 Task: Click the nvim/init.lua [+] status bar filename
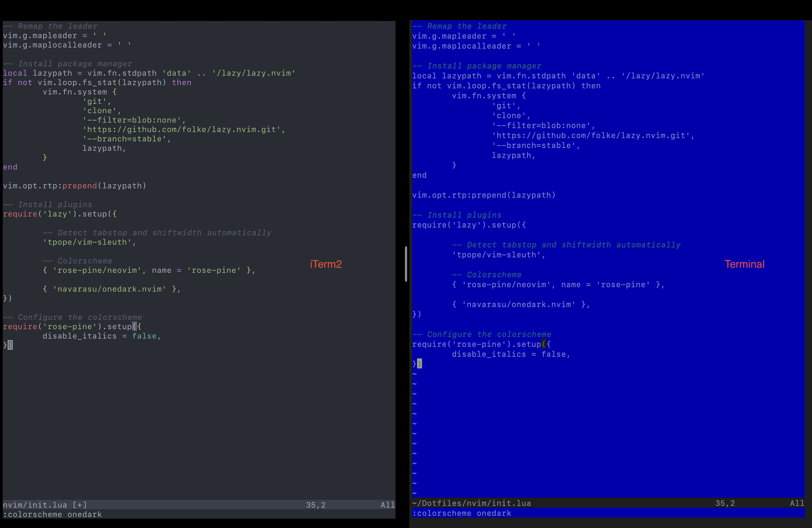coord(44,505)
